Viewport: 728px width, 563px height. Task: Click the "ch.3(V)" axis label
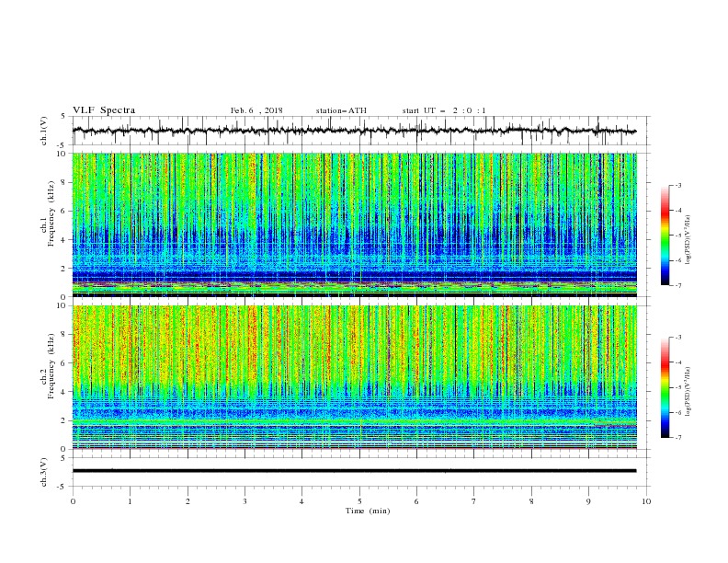tap(44, 472)
